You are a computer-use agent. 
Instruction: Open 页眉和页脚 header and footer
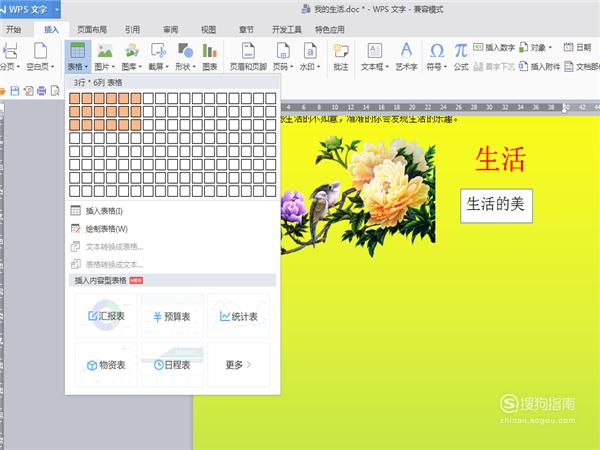pyautogui.click(x=248, y=57)
